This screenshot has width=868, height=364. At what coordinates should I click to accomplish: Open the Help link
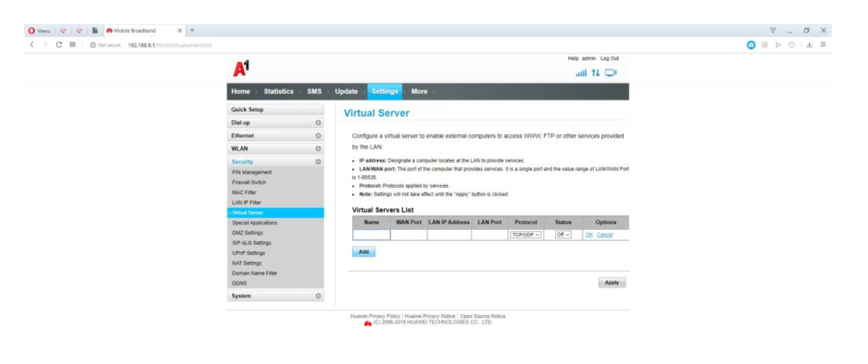pos(573,58)
